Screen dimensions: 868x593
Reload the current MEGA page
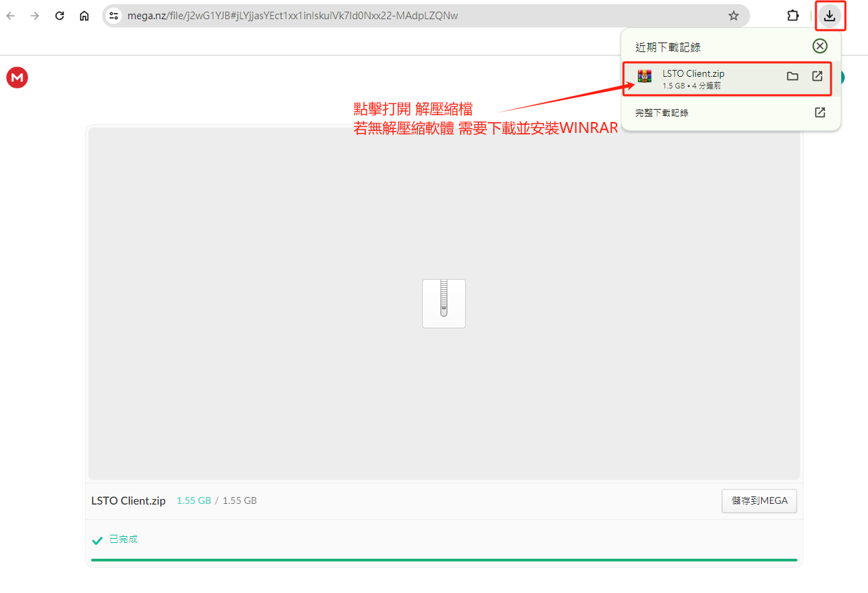[60, 16]
